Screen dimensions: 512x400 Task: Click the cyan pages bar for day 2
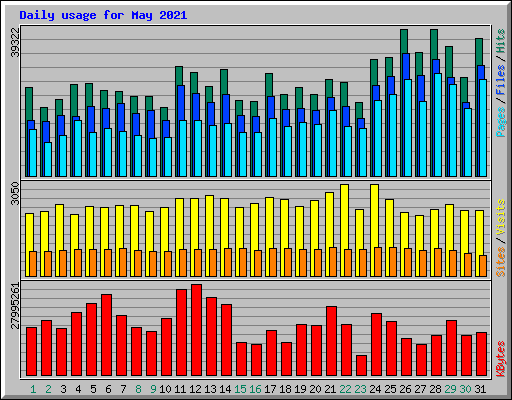click(48, 159)
